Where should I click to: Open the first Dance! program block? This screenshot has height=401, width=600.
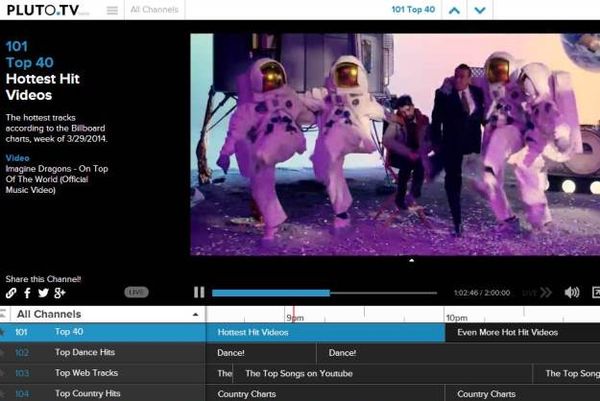coord(261,353)
